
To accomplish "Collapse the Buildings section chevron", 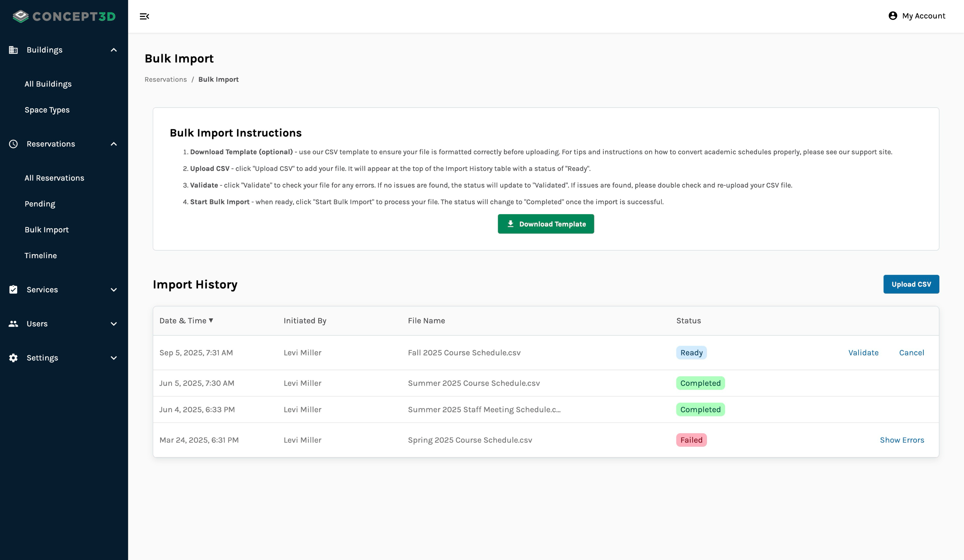I will tap(114, 50).
